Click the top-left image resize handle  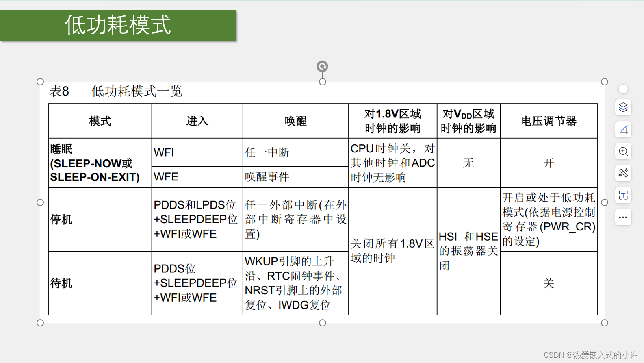(x=40, y=82)
